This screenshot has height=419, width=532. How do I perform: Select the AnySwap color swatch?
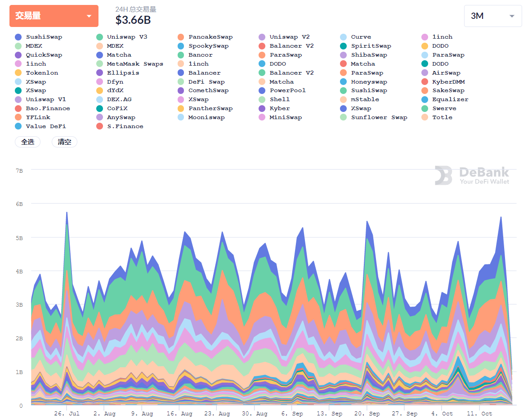pyautogui.click(x=99, y=117)
